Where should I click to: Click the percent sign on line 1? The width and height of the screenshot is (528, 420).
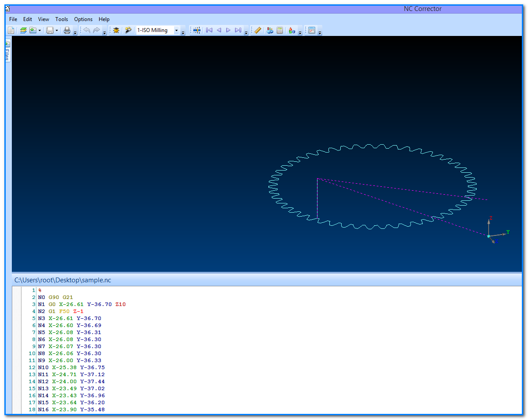(39, 290)
